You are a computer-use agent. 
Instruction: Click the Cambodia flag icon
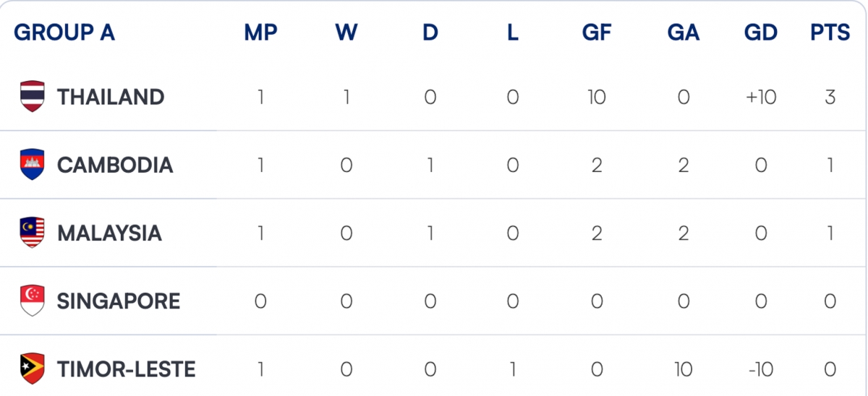click(33, 165)
